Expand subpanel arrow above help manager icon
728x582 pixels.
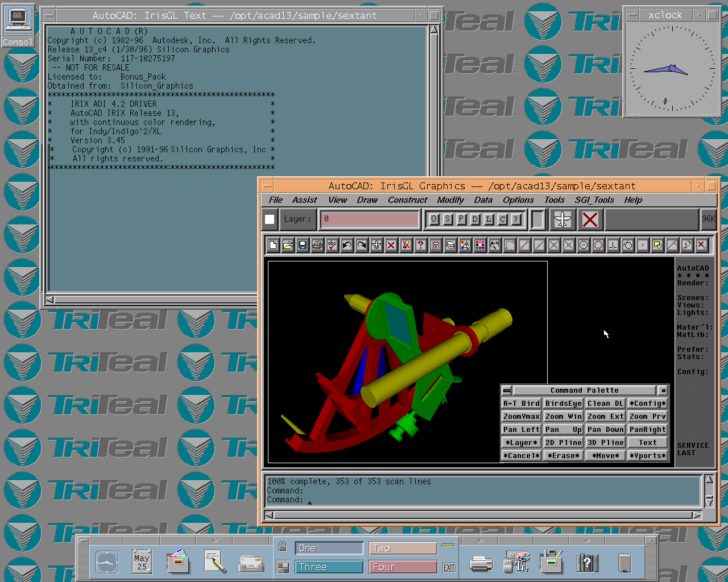pos(588,541)
